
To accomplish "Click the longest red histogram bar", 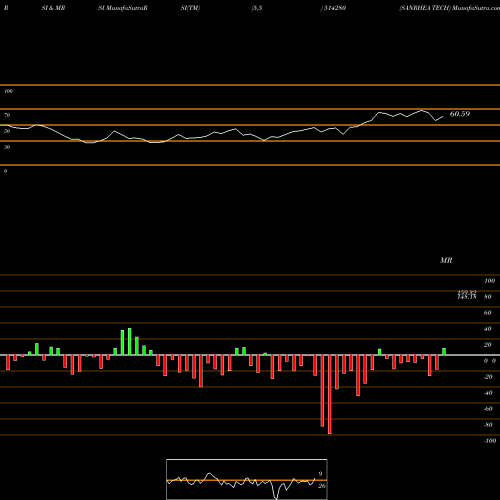I will point(330,394).
